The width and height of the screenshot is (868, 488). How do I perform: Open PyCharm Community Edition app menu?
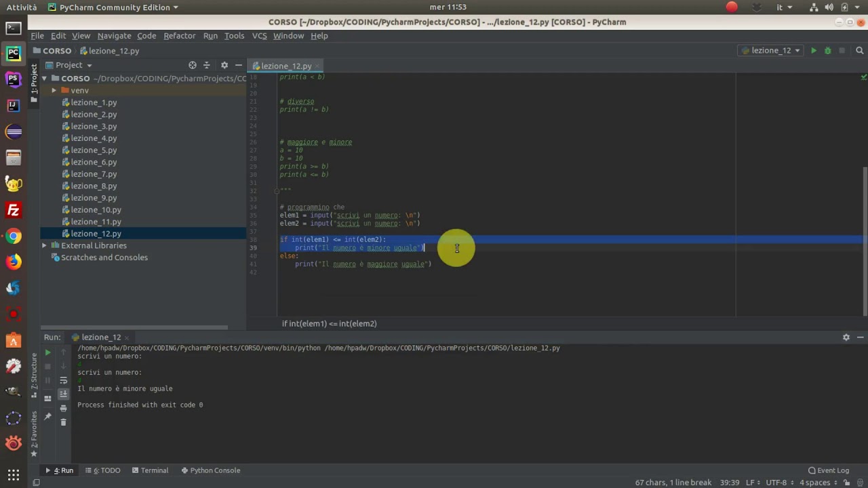click(x=113, y=7)
